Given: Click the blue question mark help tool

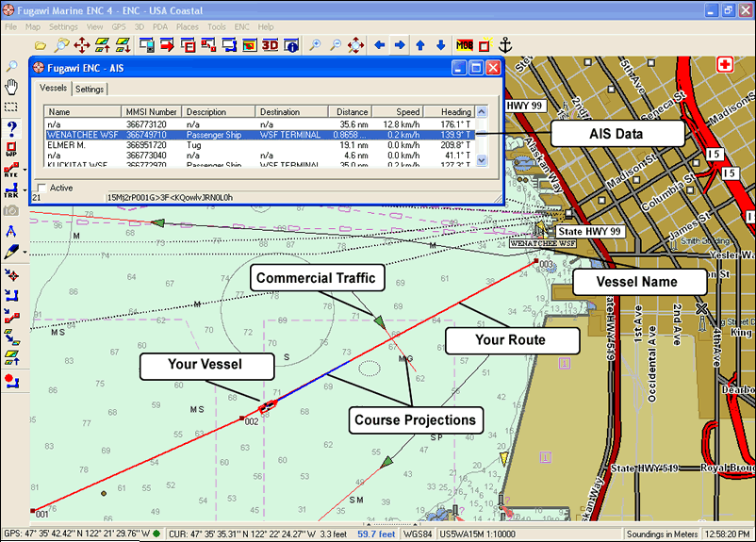Looking at the screenshot, I should (12, 127).
